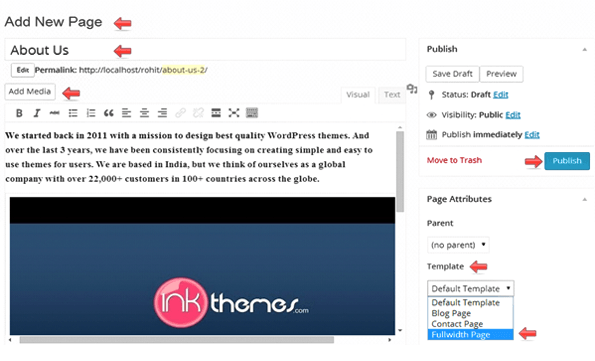This screenshot has height=361, width=595.
Task: Insert bulleted list icon
Action: coord(73,113)
